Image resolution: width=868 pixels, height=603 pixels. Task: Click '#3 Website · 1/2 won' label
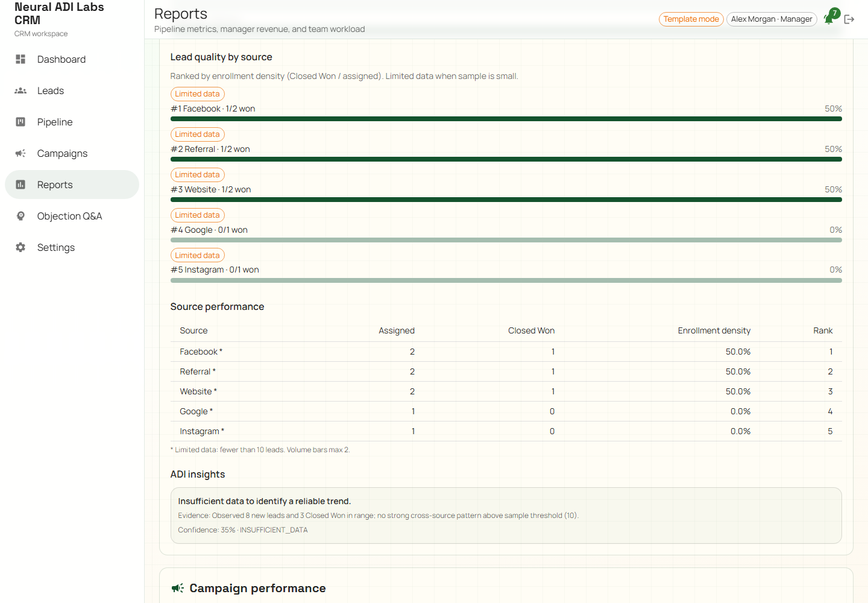click(210, 189)
